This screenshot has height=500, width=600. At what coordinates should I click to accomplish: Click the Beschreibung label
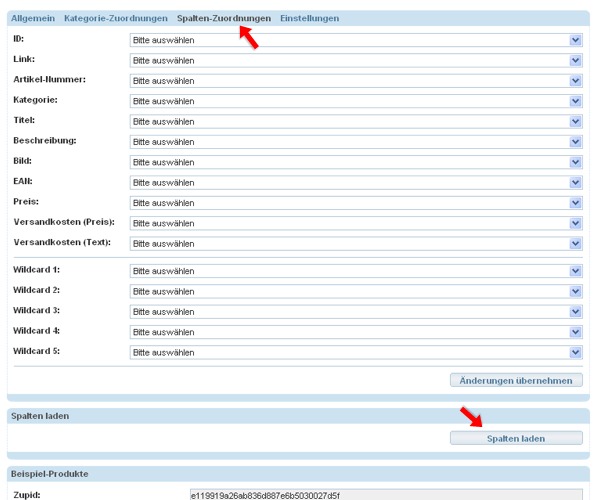coord(45,140)
